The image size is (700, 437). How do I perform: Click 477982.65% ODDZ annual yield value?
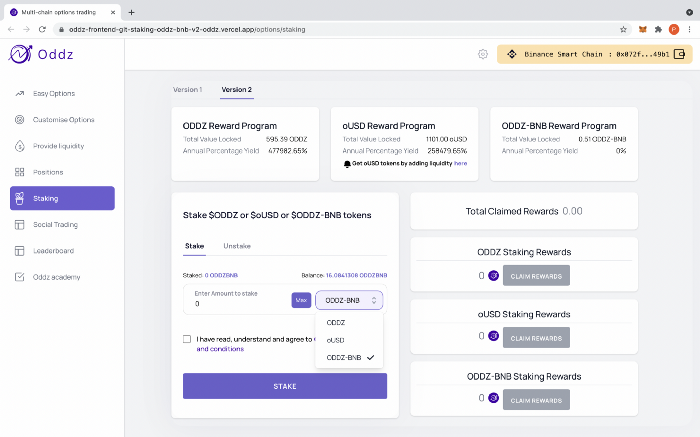point(288,151)
